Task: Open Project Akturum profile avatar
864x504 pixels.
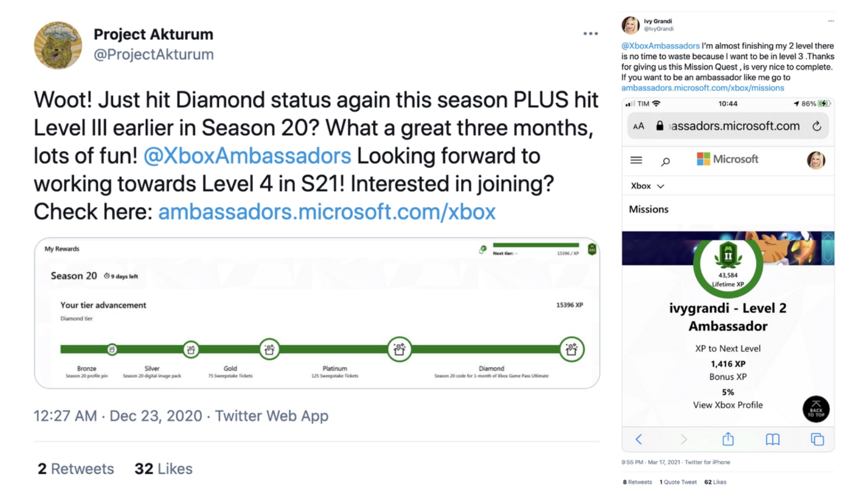Action: point(58,45)
